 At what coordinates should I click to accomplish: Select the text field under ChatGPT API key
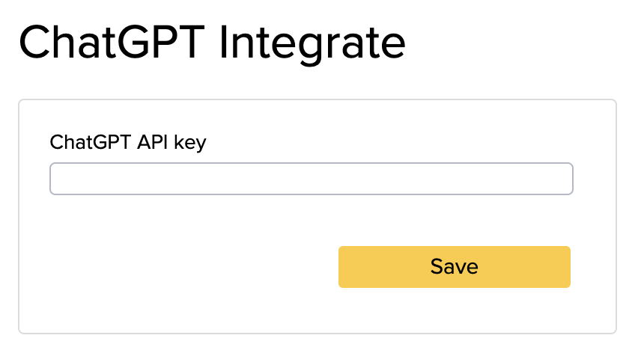(x=311, y=179)
